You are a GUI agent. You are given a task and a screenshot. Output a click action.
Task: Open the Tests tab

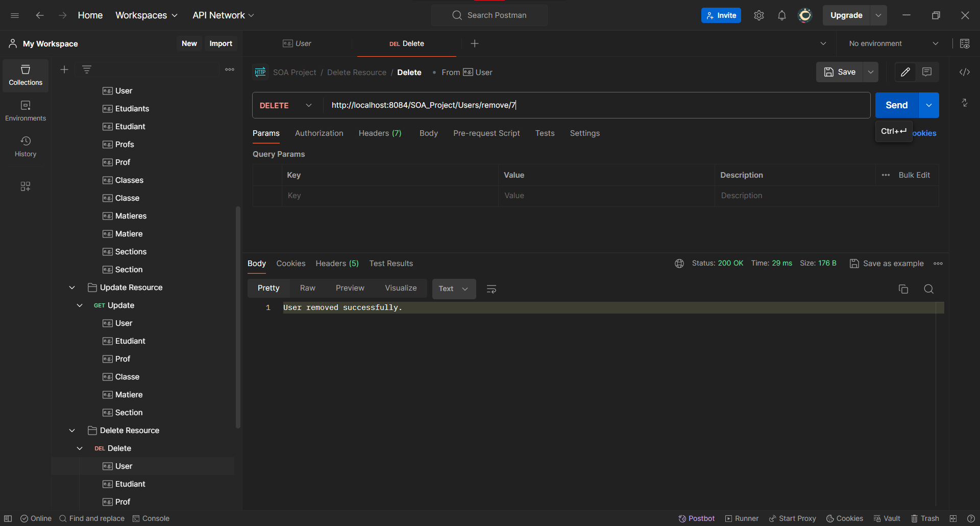point(545,133)
